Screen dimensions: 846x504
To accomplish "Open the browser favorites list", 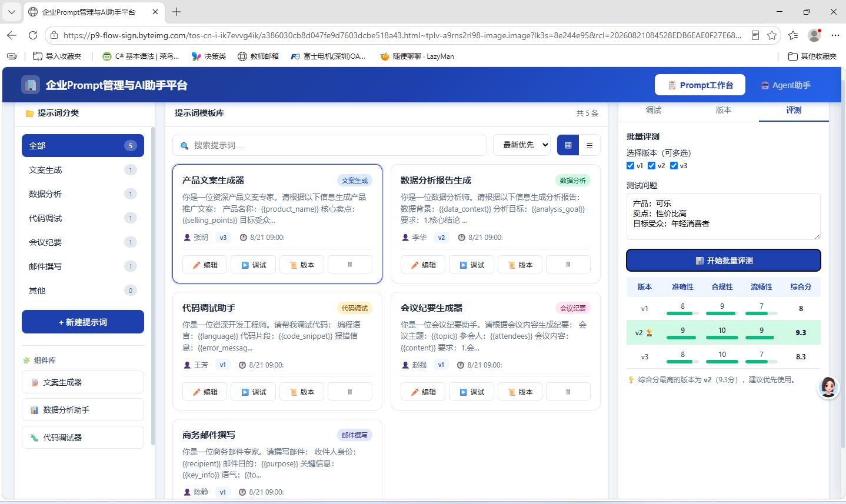I will 793,35.
